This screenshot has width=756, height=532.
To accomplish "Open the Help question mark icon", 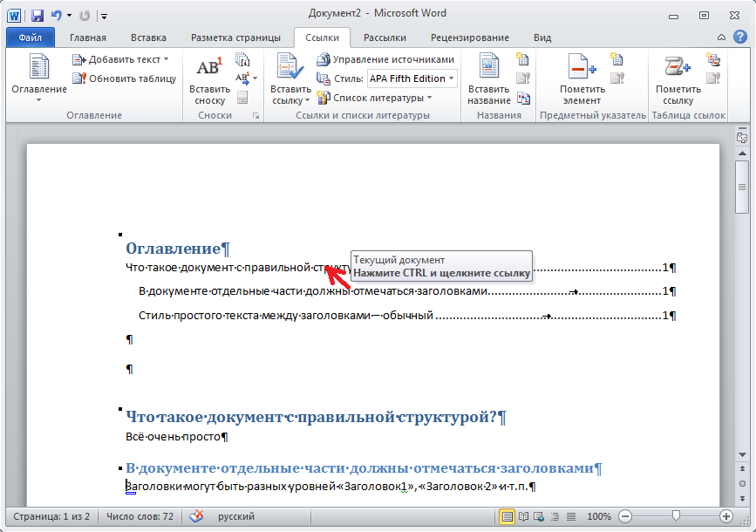I will pyautogui.click(x=739, y=38).
